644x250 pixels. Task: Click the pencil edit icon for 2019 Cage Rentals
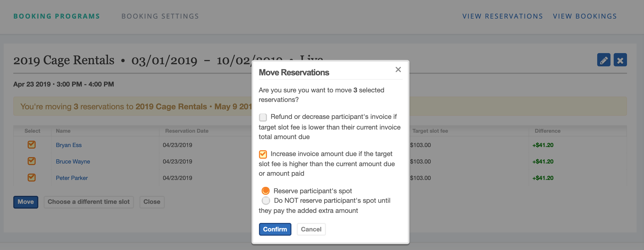604,60
